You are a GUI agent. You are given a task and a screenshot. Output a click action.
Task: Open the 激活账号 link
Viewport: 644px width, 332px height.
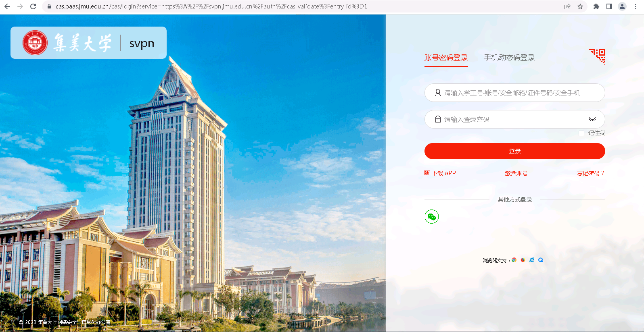[516, 173]
